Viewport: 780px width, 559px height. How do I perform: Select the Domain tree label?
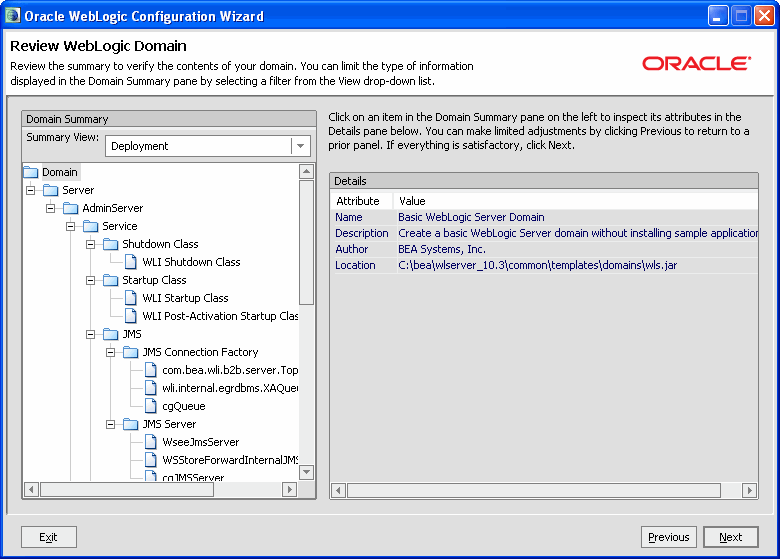click(60, 172)
